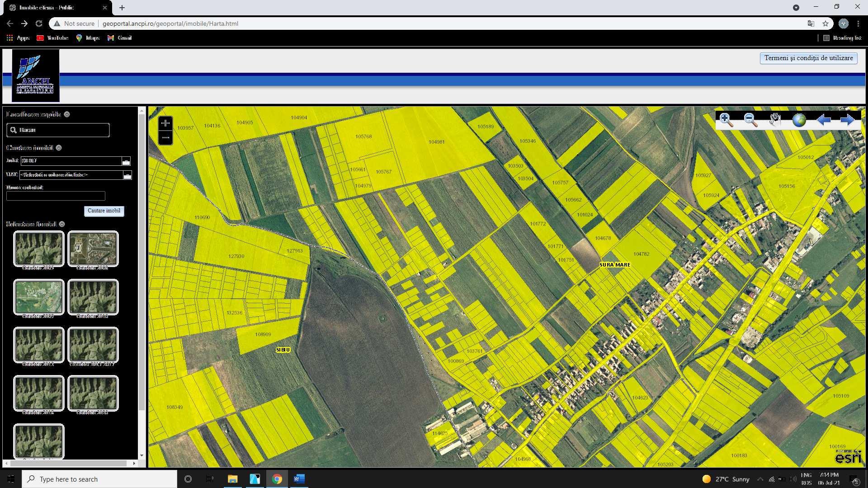Viewport: 868px width, 488px height.
Task: Go to previous map extent arrow
Action: tap(823, 120)
